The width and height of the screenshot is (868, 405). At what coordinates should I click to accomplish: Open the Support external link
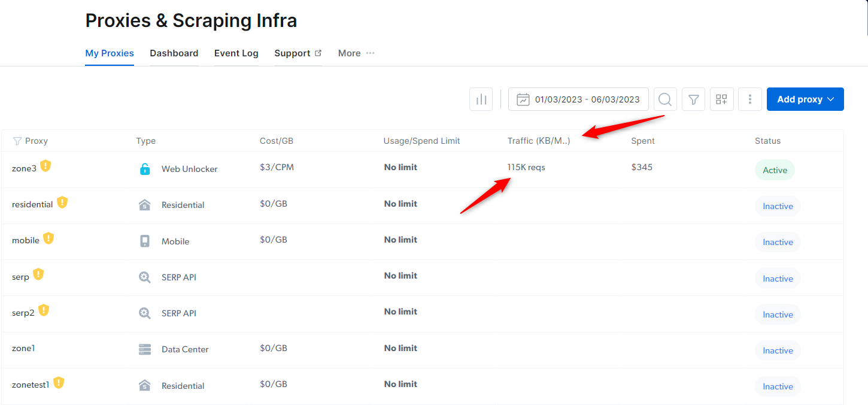coord(298,53)
